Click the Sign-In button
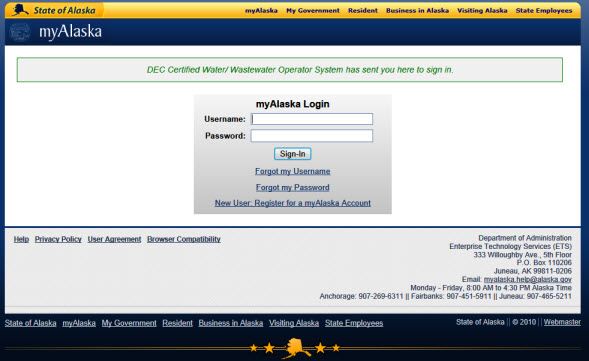This screenshot has height=361, width=589. point(293,154)
